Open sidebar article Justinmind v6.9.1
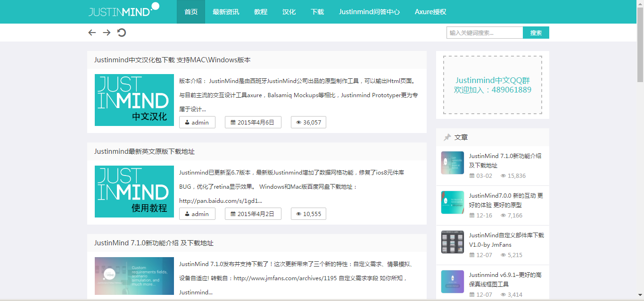The height and width of the screenshot is (301, 644). [506, 279]
